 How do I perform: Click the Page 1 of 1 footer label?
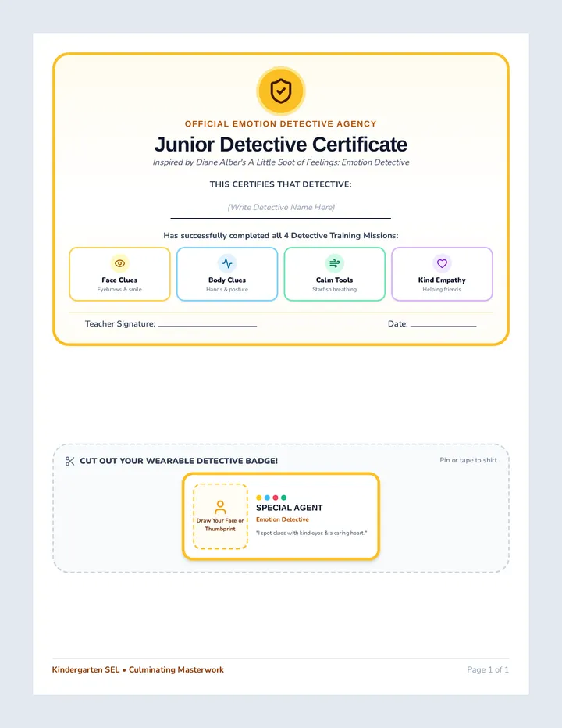488,669
